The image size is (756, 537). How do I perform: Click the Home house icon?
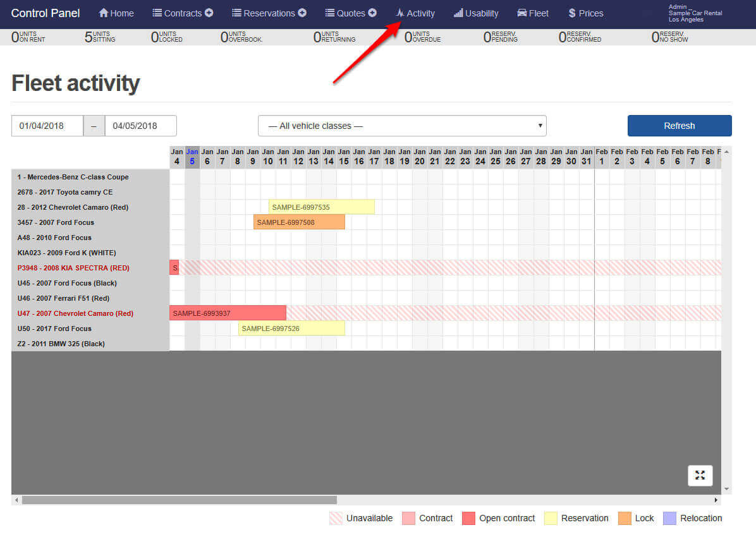104,13
